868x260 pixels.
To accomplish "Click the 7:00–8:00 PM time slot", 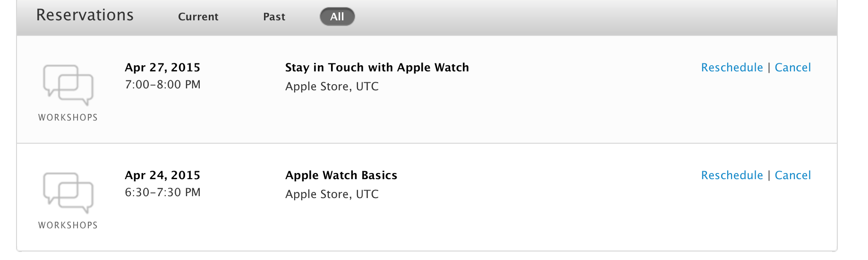I will click(x=162, y=85).
